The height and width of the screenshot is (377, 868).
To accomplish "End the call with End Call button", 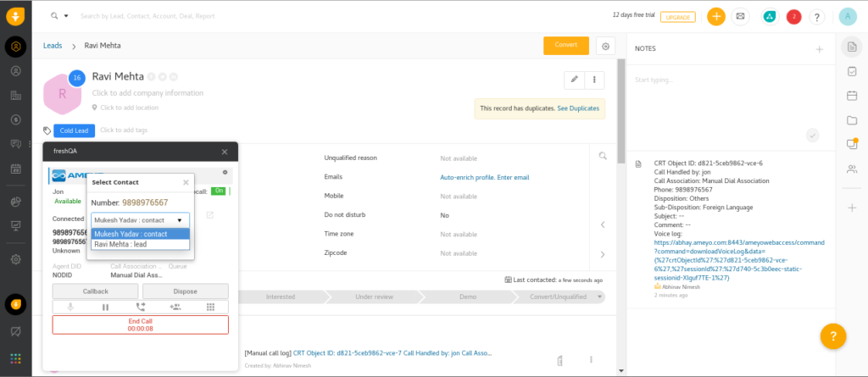I will point(140,325).
